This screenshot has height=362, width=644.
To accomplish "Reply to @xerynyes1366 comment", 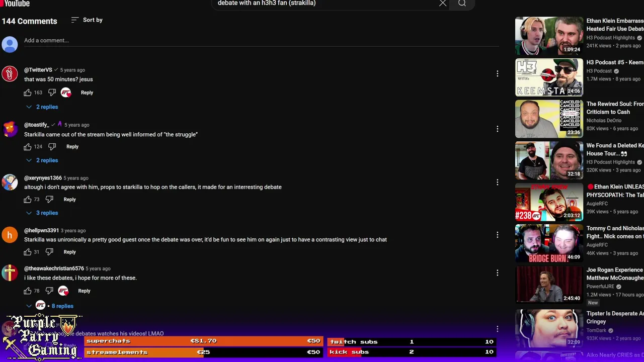I will pyautogui.click(x=70, y=200).
